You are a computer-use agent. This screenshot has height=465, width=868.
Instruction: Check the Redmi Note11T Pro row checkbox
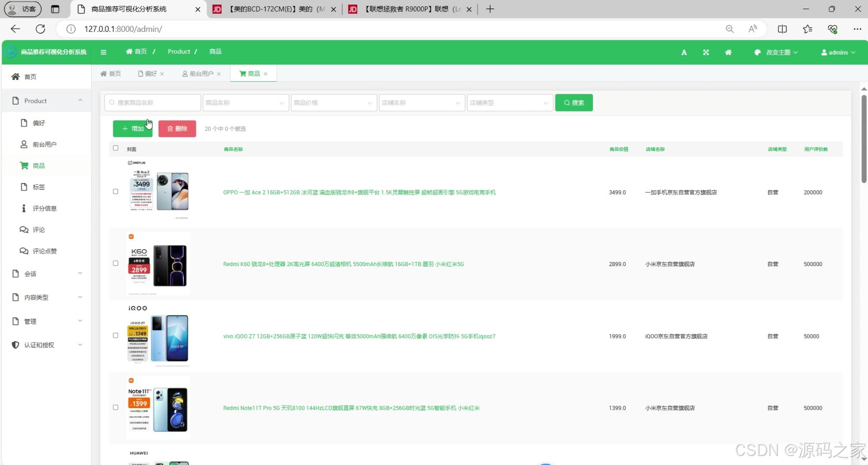pyautogui.click(x=115, y=407)
